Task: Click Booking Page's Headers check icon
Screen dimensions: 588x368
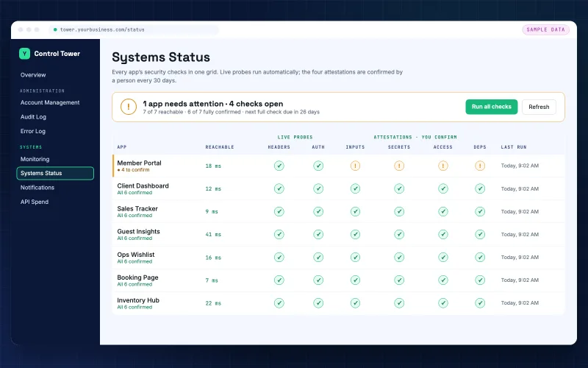Action: tap(279, 280)
